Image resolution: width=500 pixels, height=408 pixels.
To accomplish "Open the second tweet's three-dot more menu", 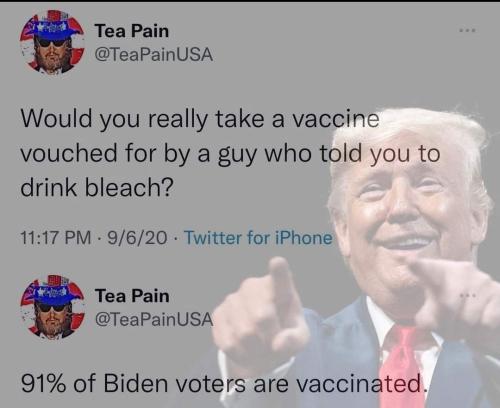I will [x=467, y=295].
